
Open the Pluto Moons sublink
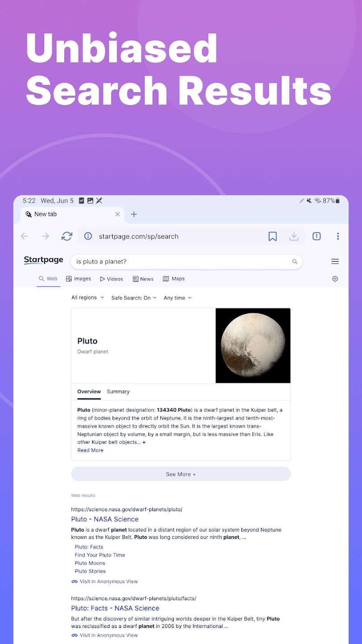coord(90,563)
